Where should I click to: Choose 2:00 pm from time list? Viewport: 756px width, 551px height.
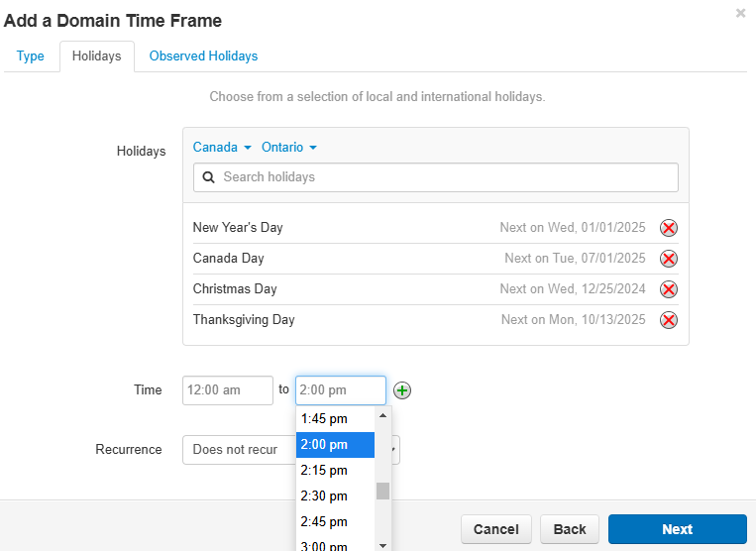pyautogui.click(x=335, y=444)
